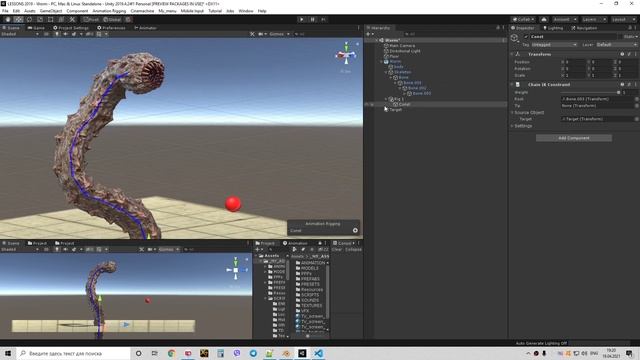The width and height of the screenshot is (640, 360).
Task: Open the TEXTURES folder in Project
Action: (x=311, y=305)
